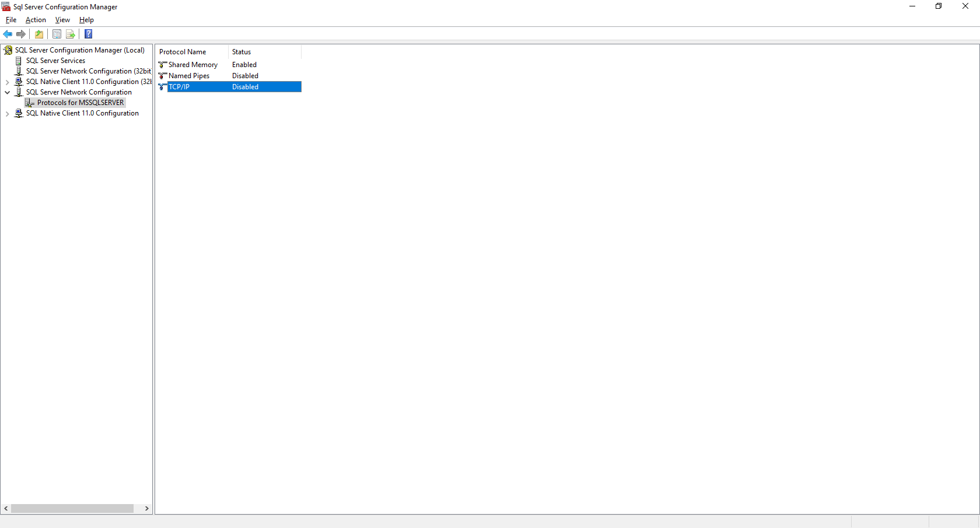Click the SQL Server Configuration Manager root icon
This screenshot has height=528, width=980.
point(8,50)
